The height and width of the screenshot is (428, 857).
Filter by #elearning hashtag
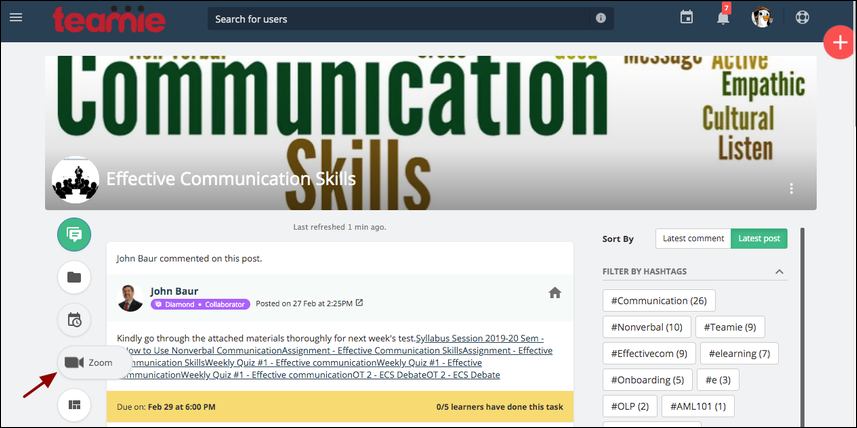pos(739,353)
